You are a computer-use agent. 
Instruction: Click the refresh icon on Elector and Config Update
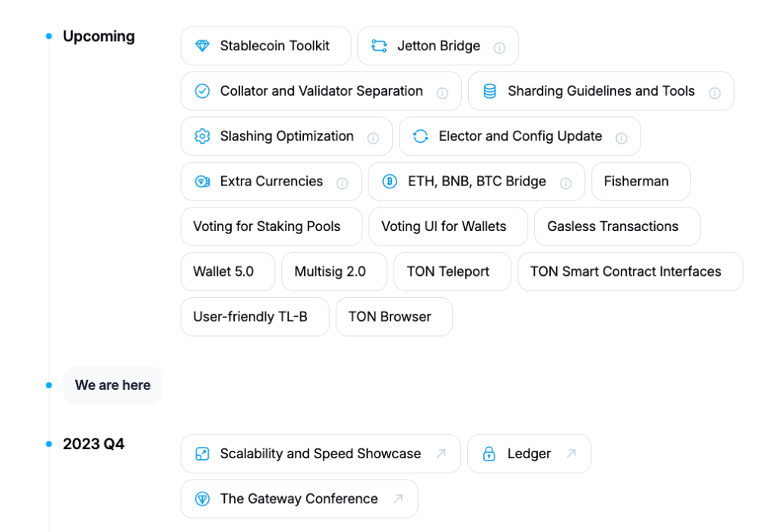420,136
